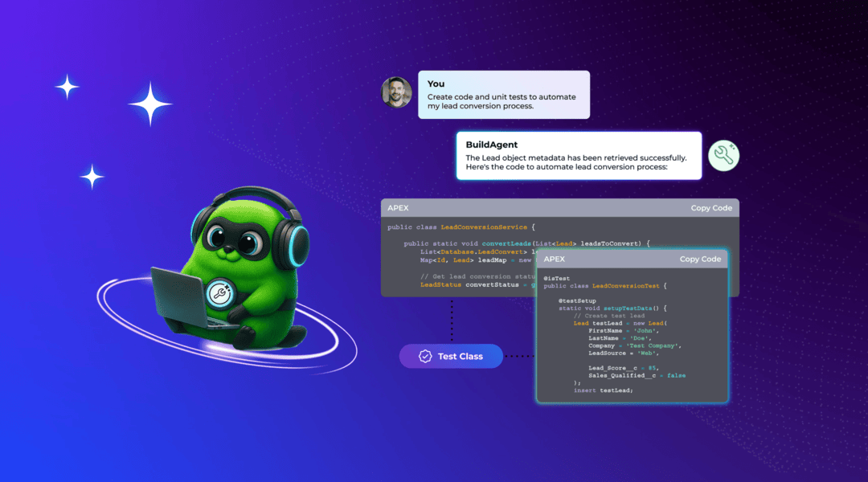Click the 'You' sender name
This screenshot has height=482, width=868.
tap(436, 84)
